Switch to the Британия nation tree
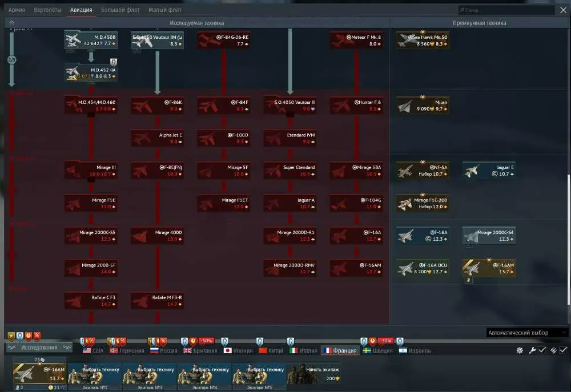 (200, 350)
